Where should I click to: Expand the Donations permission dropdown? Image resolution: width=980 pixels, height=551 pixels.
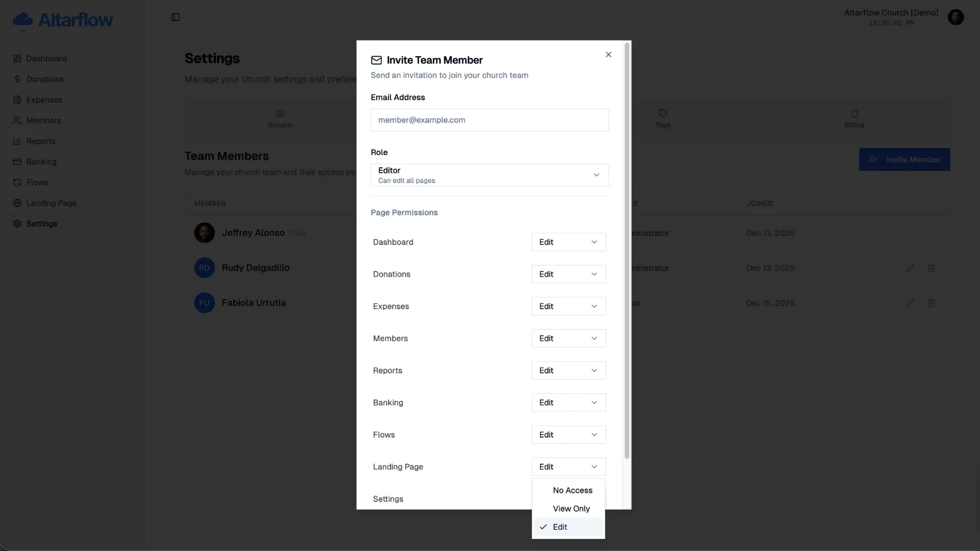tap(568, 274)
